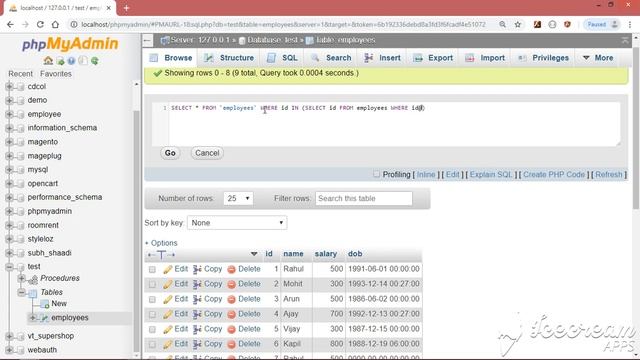The height and width of the screenshot is (360, 640).
Task: Expand the webauth database node
Action: pyautogui.click(x=9, y=350)
